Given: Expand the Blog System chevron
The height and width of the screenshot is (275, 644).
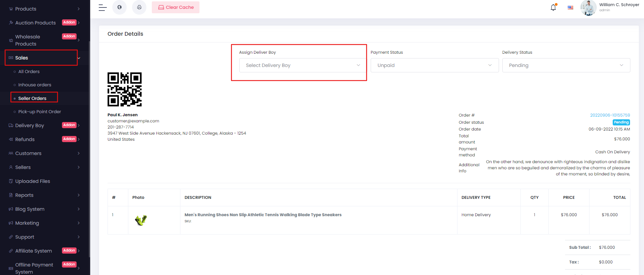Looking at the screenshot, I should [x=79, y=209].
